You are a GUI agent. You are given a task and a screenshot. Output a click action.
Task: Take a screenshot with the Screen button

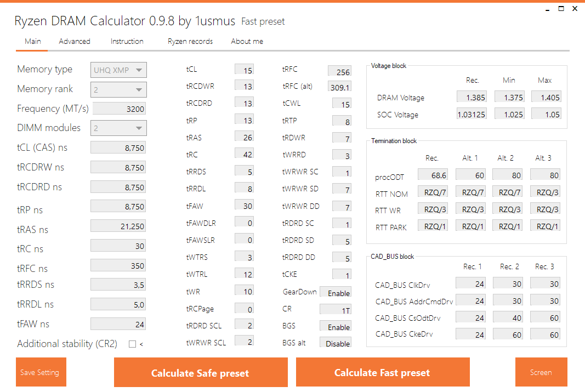(541, 373)
